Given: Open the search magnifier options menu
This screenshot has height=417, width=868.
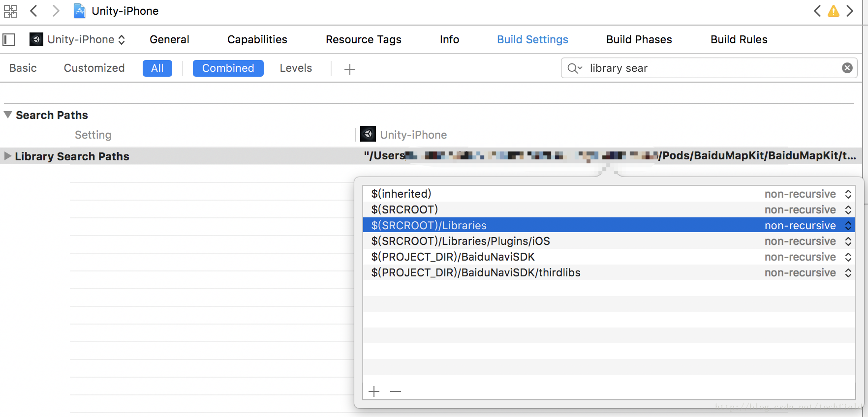Looking at the screenshot, I should pos(574,68).
